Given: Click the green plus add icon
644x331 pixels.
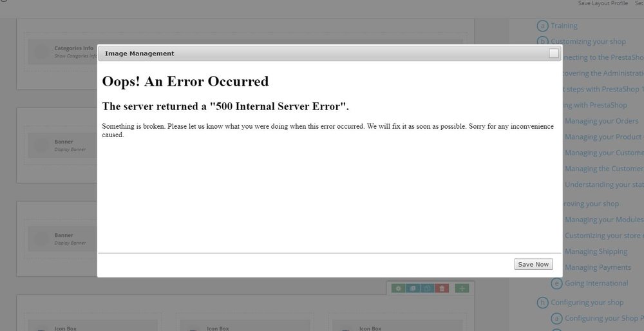Looking at the screenshot, I should click(x=462, y=288).
